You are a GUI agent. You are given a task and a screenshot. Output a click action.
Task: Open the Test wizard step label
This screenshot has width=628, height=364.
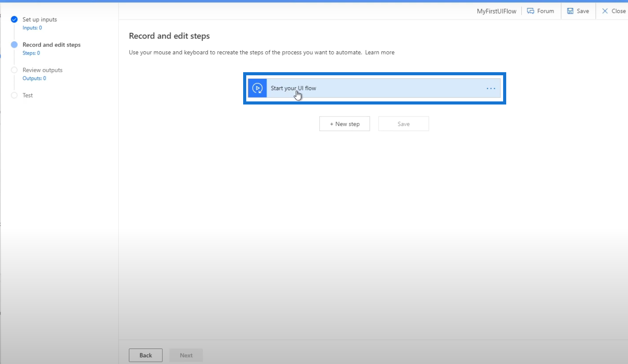28,95
